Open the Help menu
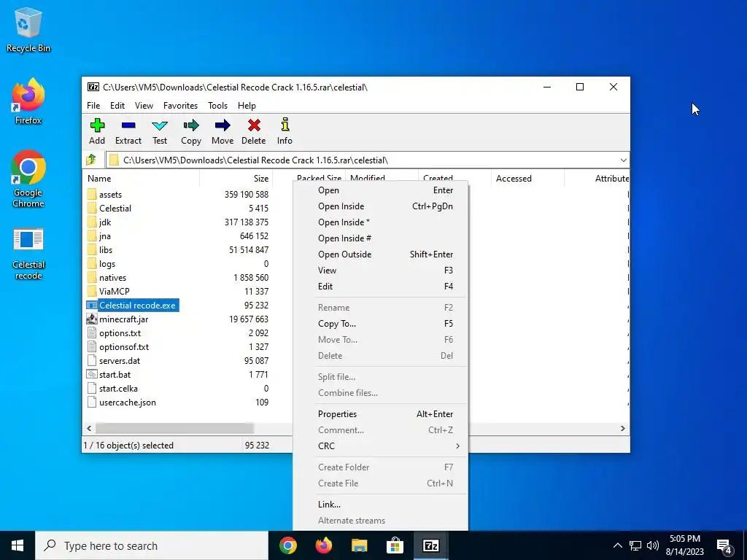 (x=247, y=106)
